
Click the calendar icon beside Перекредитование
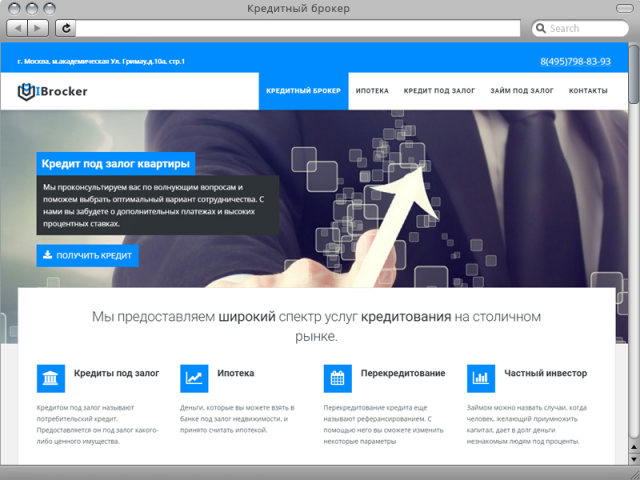(x=338, y=378)
